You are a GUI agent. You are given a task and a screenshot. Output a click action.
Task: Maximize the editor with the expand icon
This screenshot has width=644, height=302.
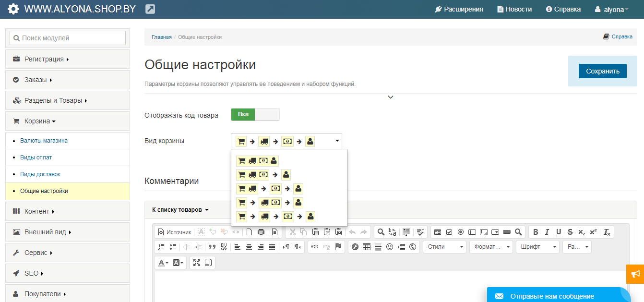(x=197, y=263)
